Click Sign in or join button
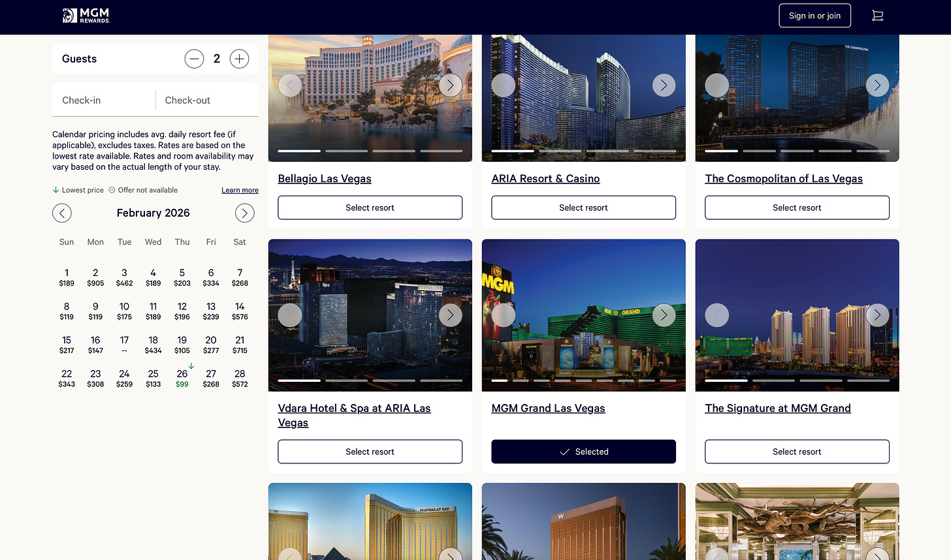951x560 pixels. 814,16
